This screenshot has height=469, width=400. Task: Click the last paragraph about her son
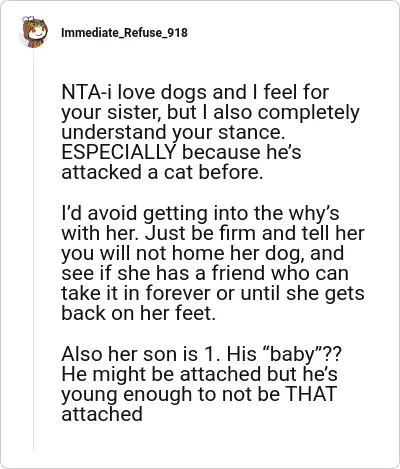coord(201,384)
